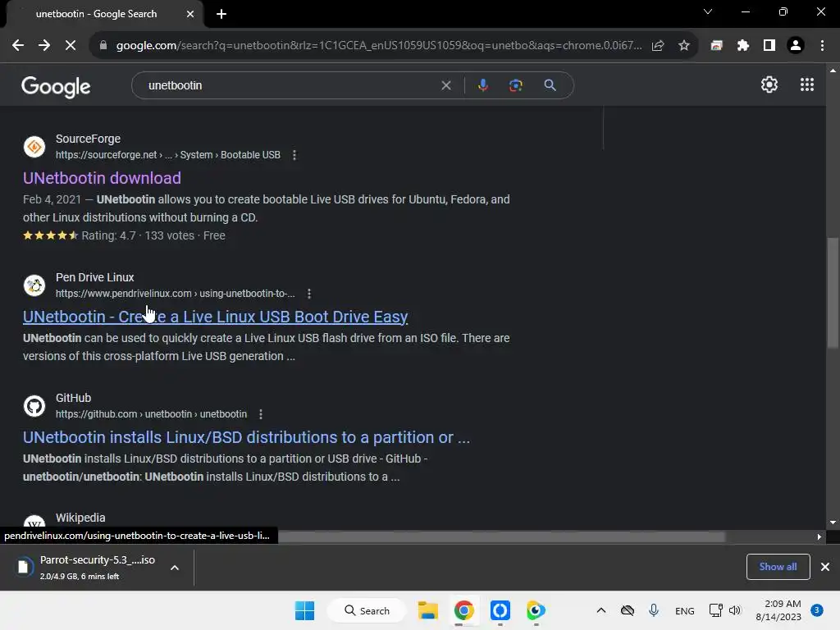Click the extension icon left of Extensions
Image resolution: width=840 pixels, height=630 pixels.
coord(716,46)
